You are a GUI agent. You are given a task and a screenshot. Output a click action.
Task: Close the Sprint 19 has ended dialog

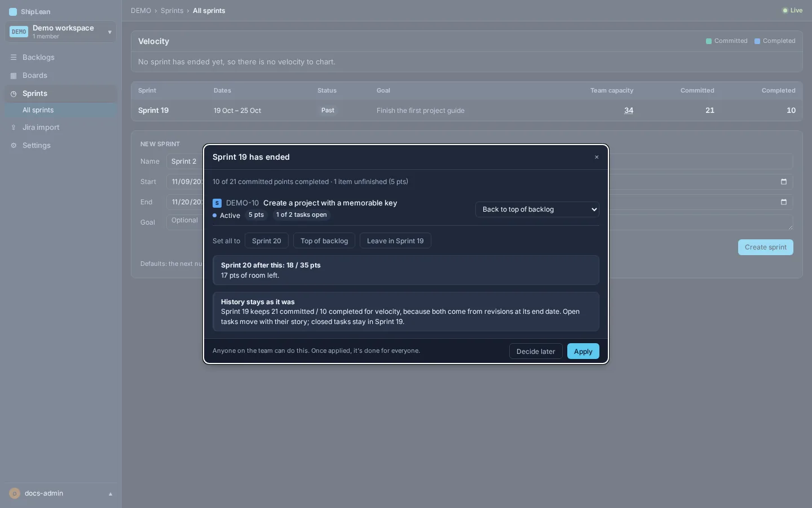[x=597, y=157]
